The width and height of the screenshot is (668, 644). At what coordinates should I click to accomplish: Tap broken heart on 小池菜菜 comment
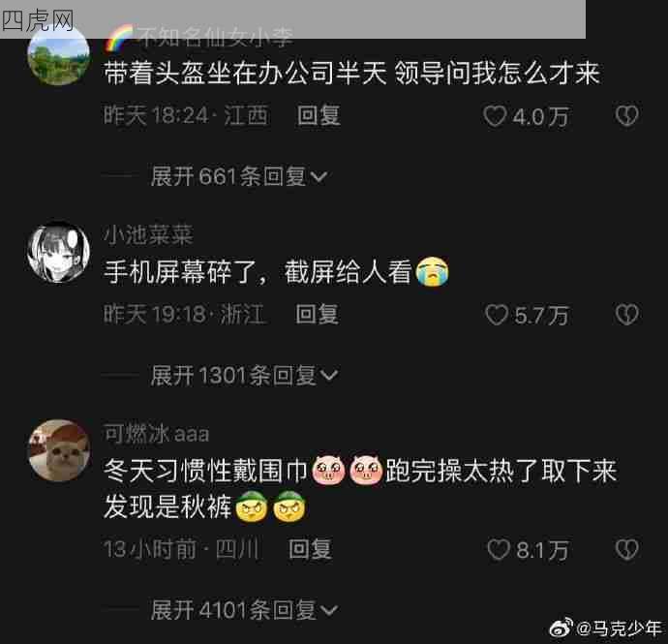[626, 314]
